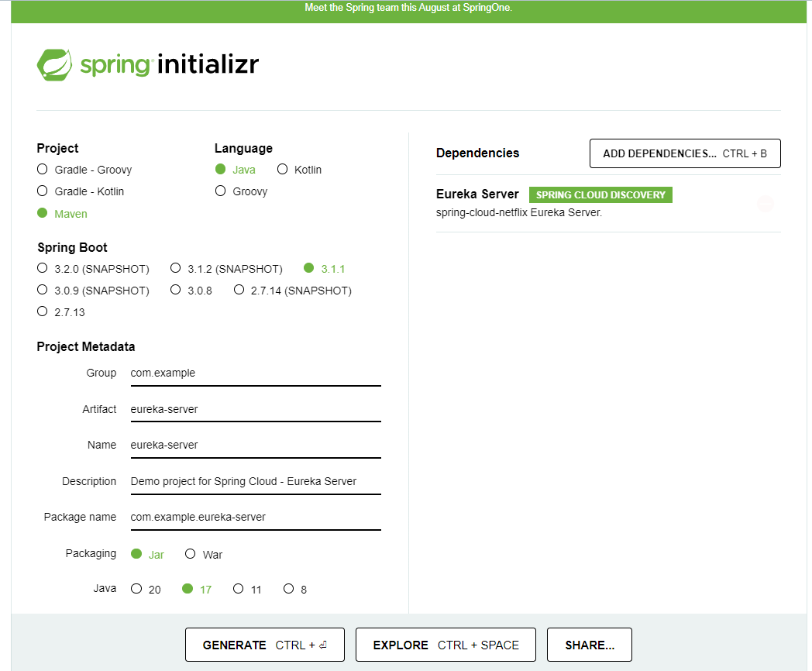This screenshot has height=671, width=812.
Task: Focus the Name input field
Action: (x=256, y=446)
